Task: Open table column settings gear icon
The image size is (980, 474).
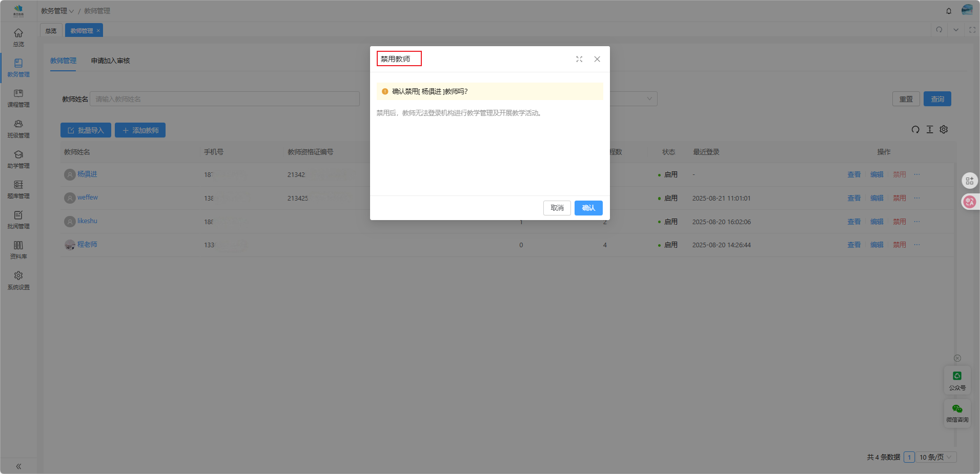Action: pos(944,129)
